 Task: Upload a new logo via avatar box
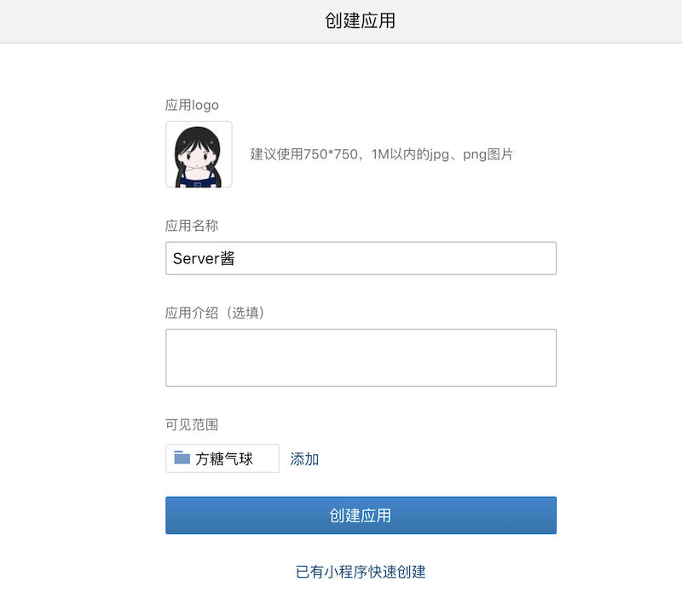click(x=199, y=154)
